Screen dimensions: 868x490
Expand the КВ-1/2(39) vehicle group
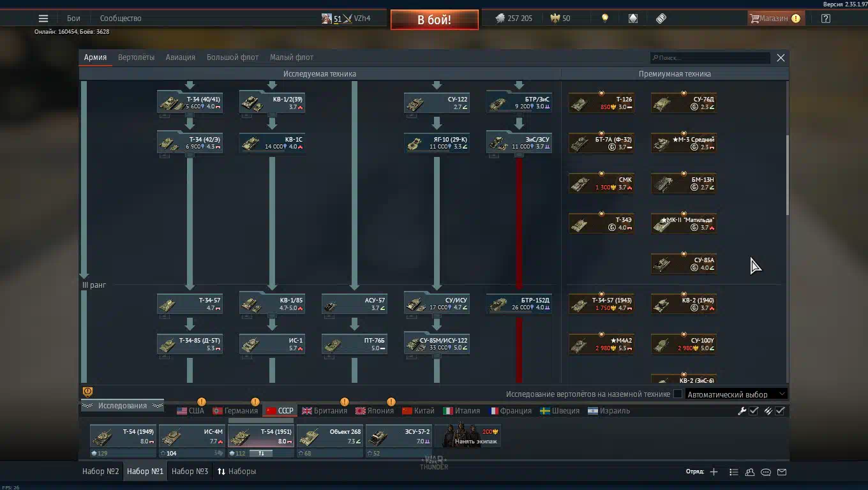(272, 102)
